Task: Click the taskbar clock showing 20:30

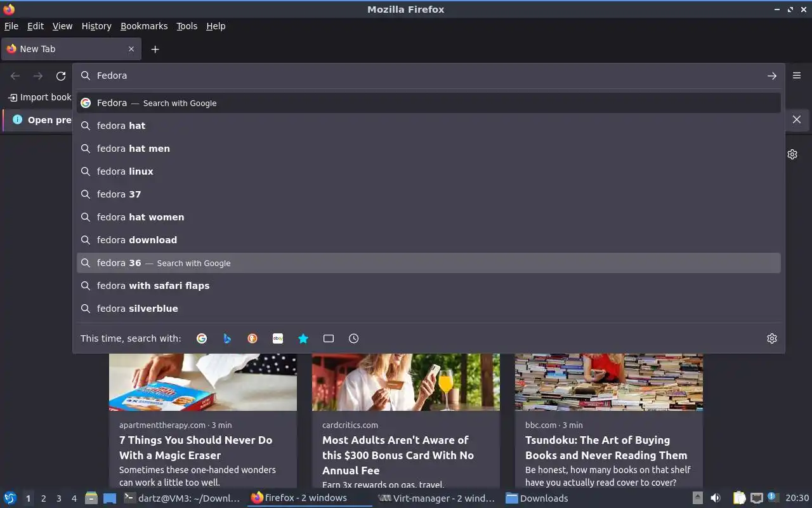Action: 797,498
